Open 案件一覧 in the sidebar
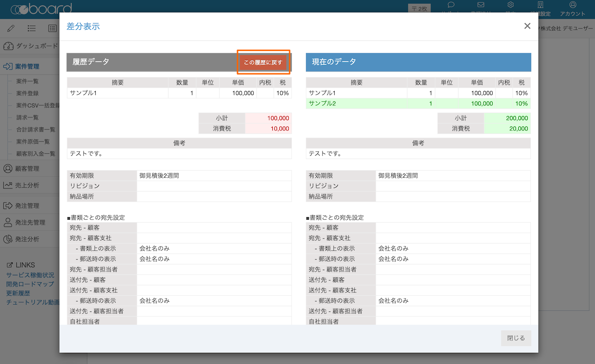595x364 pixels. point(27,81)
